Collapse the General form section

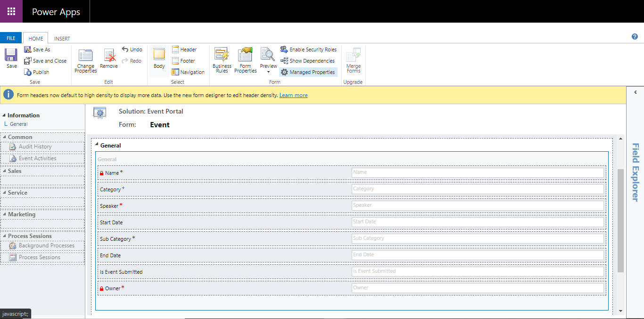pos(96,145)
